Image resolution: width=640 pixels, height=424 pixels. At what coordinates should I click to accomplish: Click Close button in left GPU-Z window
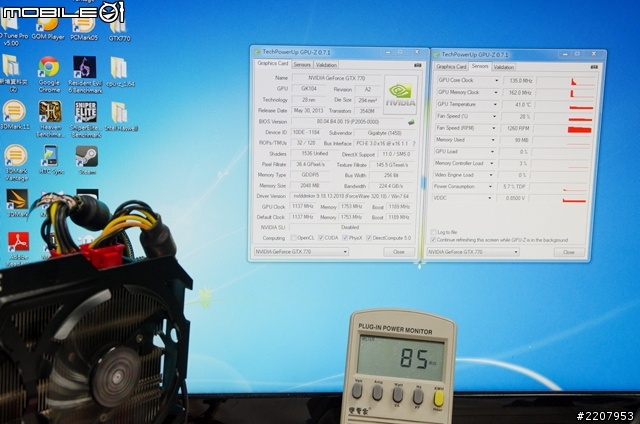point(399,252)
